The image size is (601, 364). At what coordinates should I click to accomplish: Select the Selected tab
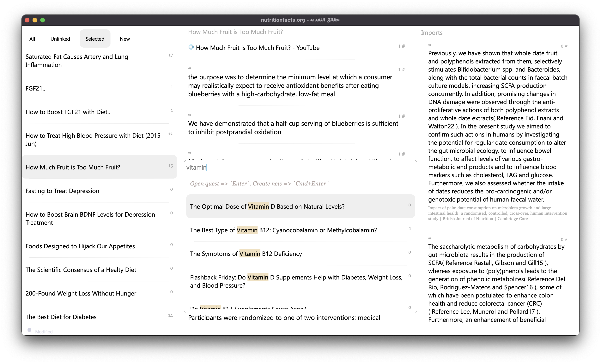(x=95, y=39)
